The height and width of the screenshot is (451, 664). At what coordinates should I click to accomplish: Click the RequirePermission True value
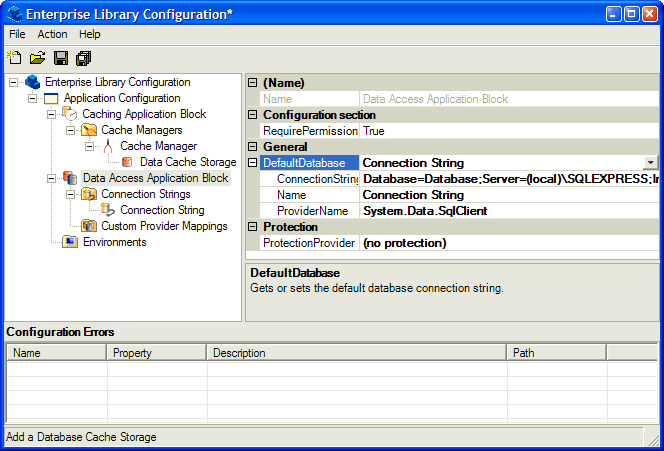pyautogui.click(x=509, y=131)
